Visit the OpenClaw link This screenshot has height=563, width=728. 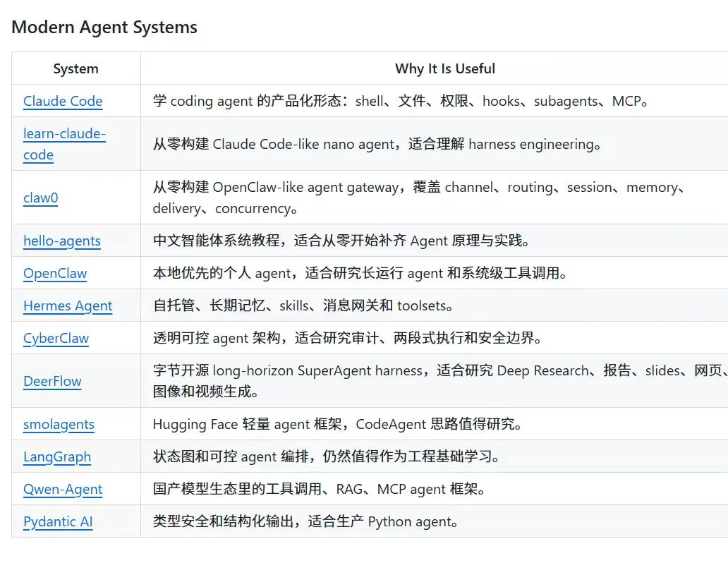55,273
